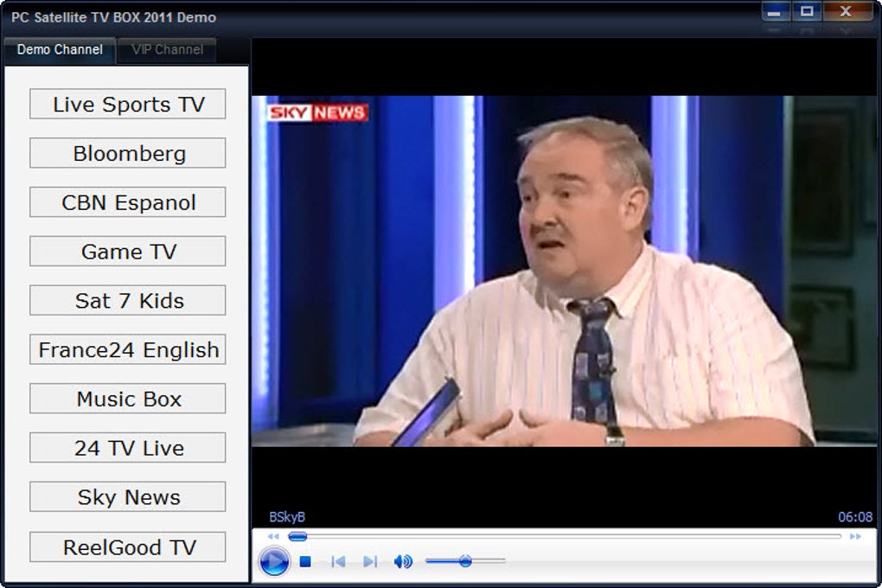This screenshot has width=882, height=588.
Task: Open the ReelGood TV channel
Action: [128, 546]
